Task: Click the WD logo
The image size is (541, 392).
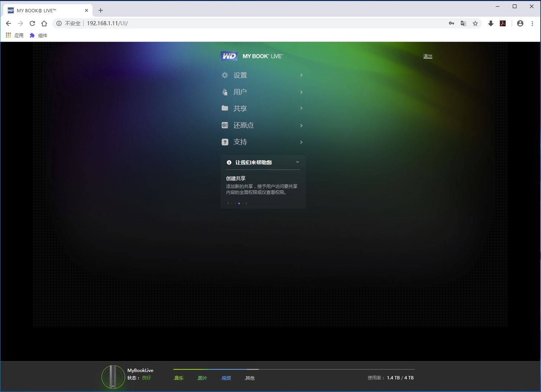Action: [x=229, y=56]
